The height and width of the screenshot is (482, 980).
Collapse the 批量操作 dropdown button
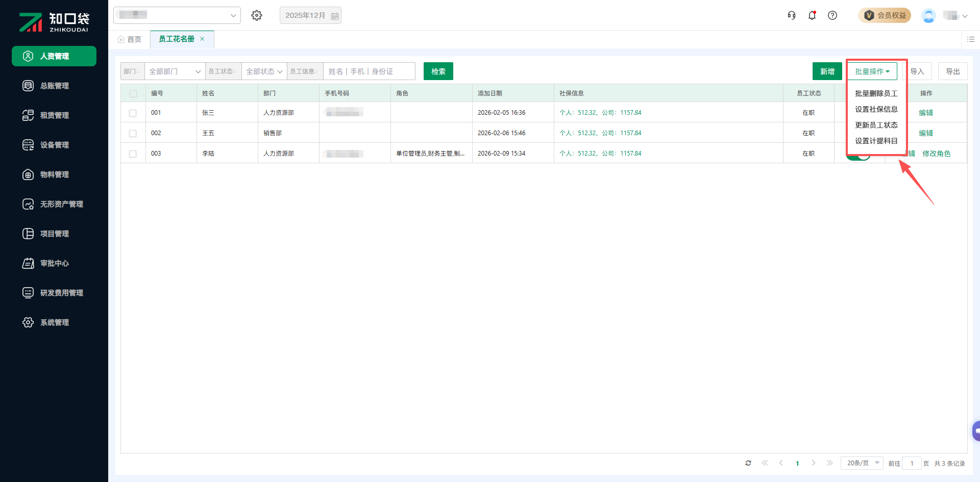pyautogui.click(x=872, y=71)
